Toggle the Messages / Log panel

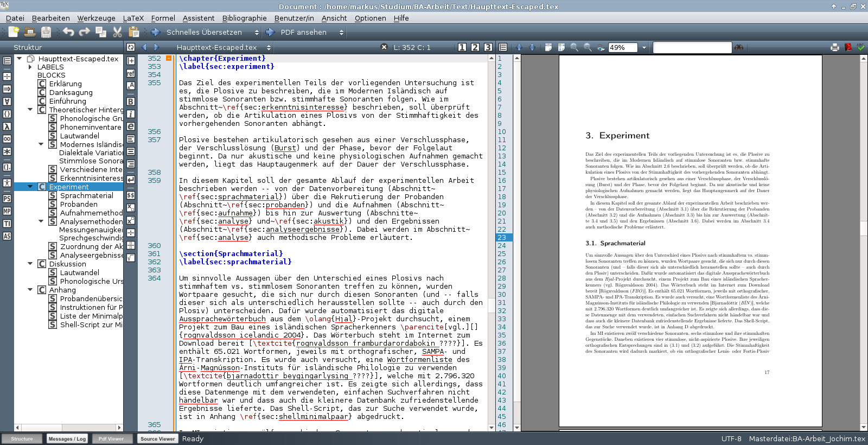tap(67, 438)
